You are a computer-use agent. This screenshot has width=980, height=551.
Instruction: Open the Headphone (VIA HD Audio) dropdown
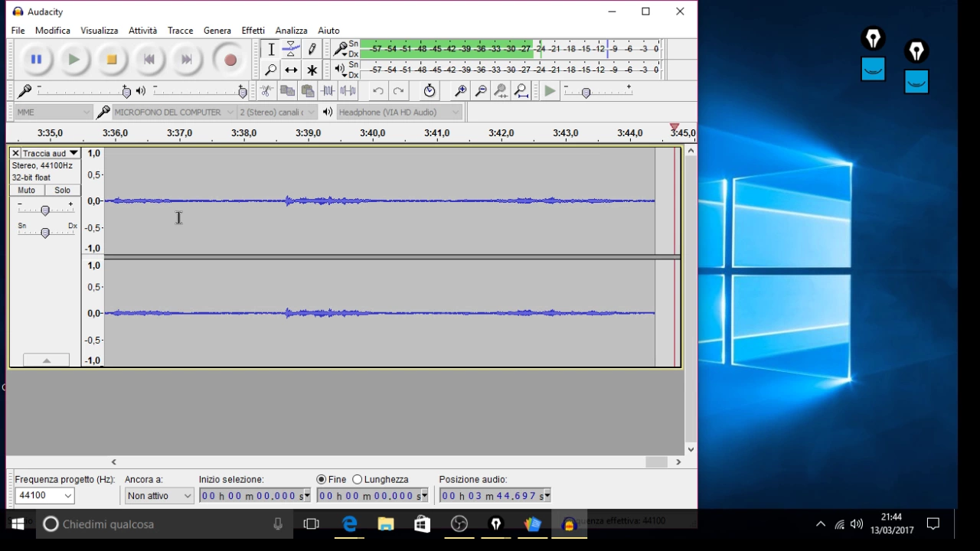pos(400,112)
